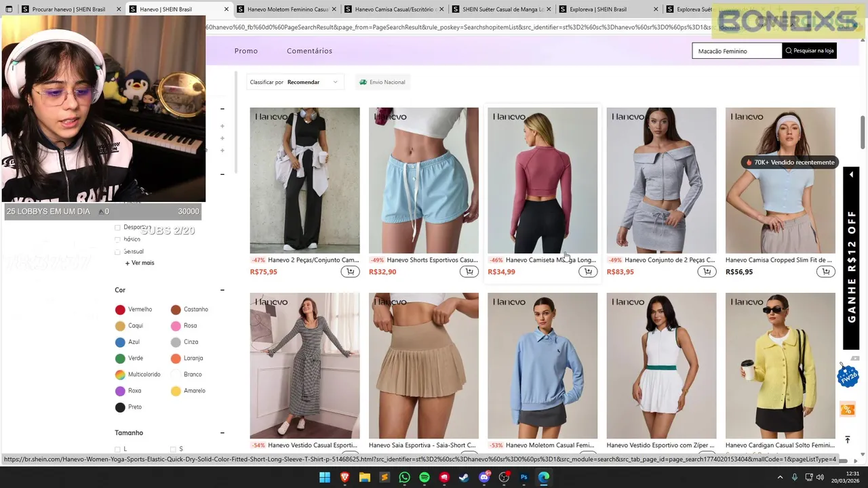The height and width of the screenshot is (488, 868).
Task: Filter by Multicolorido color swatch
Action: click(120, 375)
